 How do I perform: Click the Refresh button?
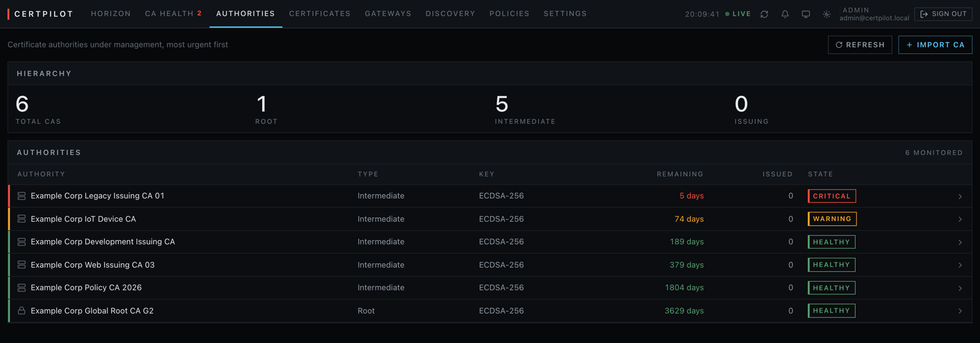(860, 45)
